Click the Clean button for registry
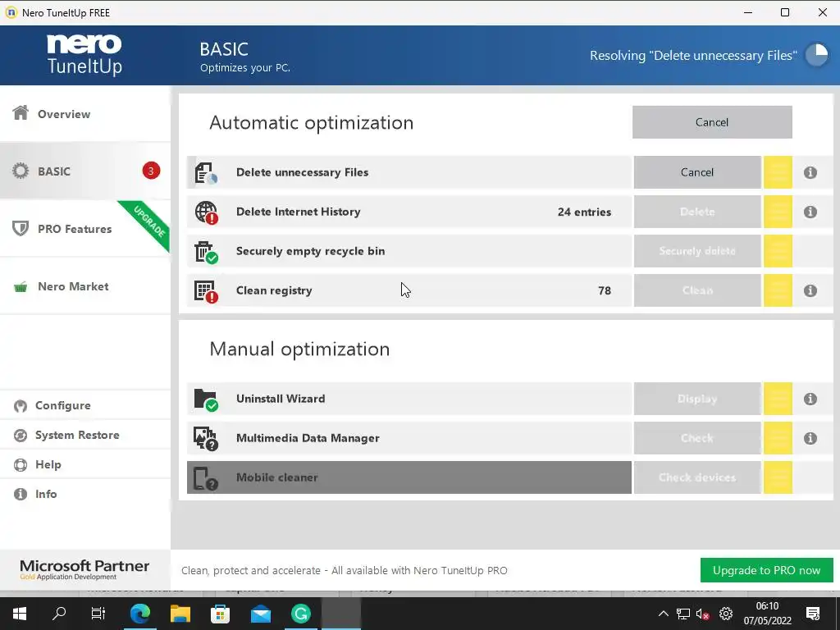 697,290
